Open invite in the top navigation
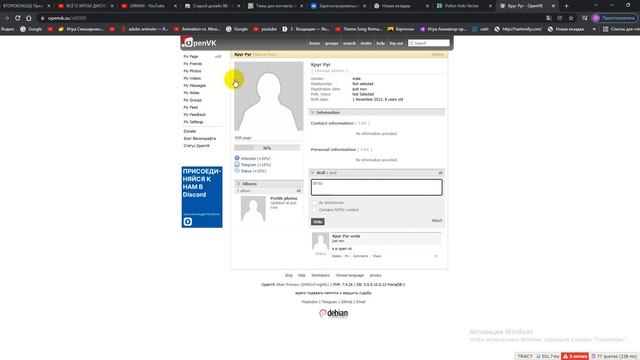Image resolution: width=640 pixels, height=360 pixels. point(366,43)
